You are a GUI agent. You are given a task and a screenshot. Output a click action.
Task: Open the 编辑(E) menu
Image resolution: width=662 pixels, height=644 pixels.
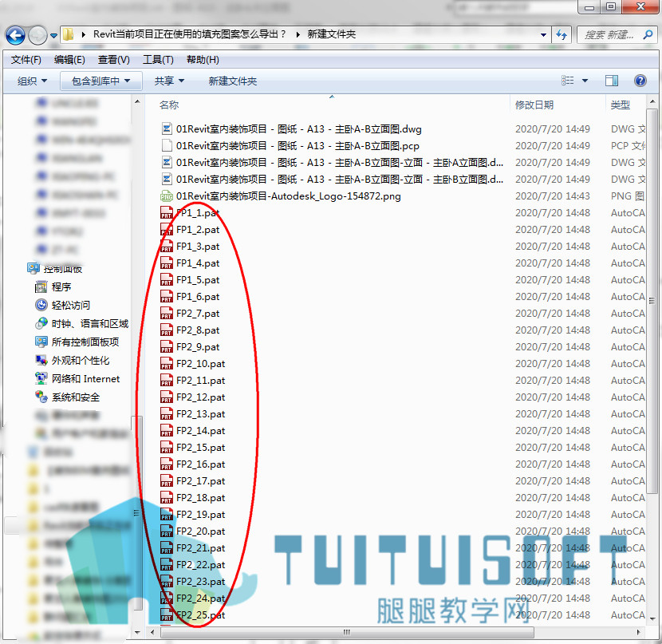coord(69,60)
